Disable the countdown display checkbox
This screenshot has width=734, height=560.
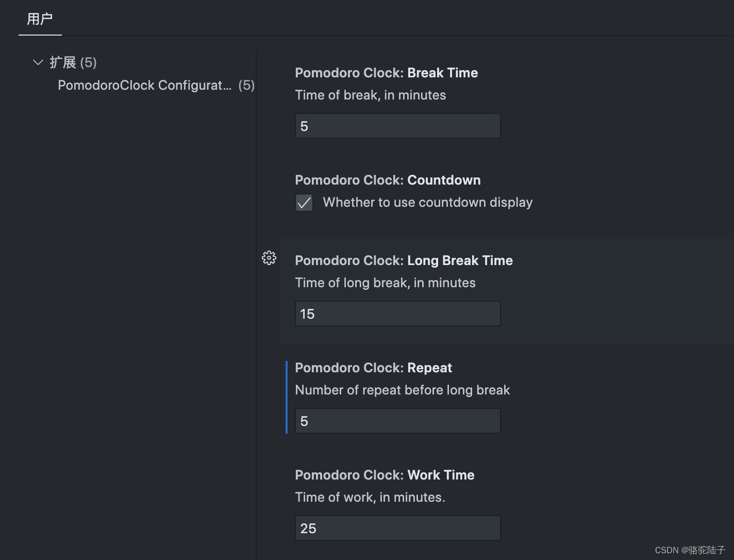304,202
